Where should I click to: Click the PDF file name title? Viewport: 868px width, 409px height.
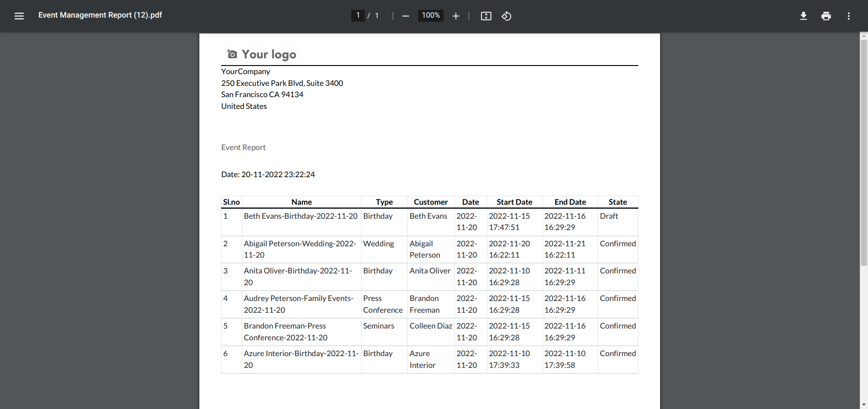click(x=100, y=15)
